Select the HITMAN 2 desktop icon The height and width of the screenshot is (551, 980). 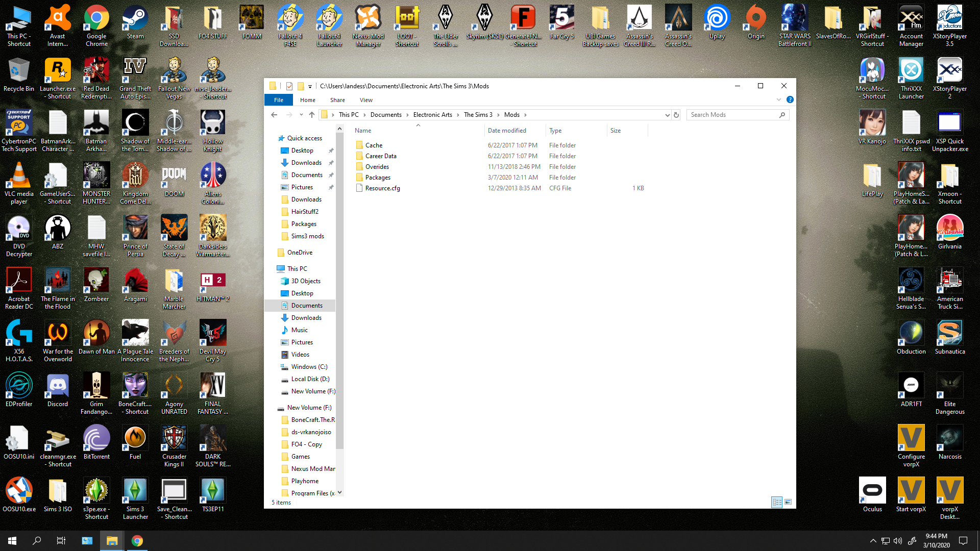pos(213,285)
